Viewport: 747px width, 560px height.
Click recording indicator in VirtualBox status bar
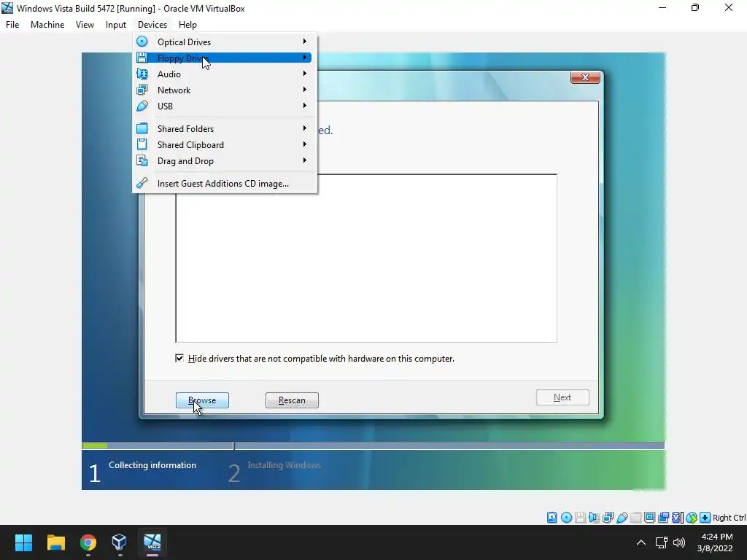[x=663, y=518]
